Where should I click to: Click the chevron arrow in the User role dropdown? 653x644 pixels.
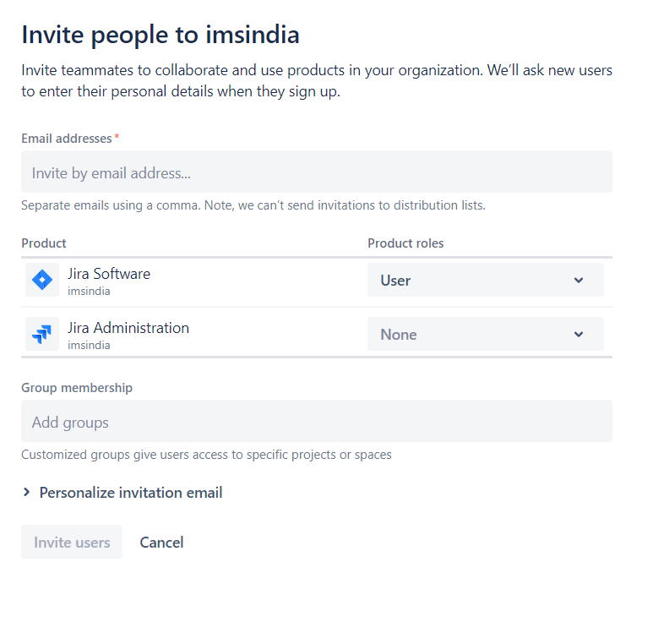(x=579, y=281)
